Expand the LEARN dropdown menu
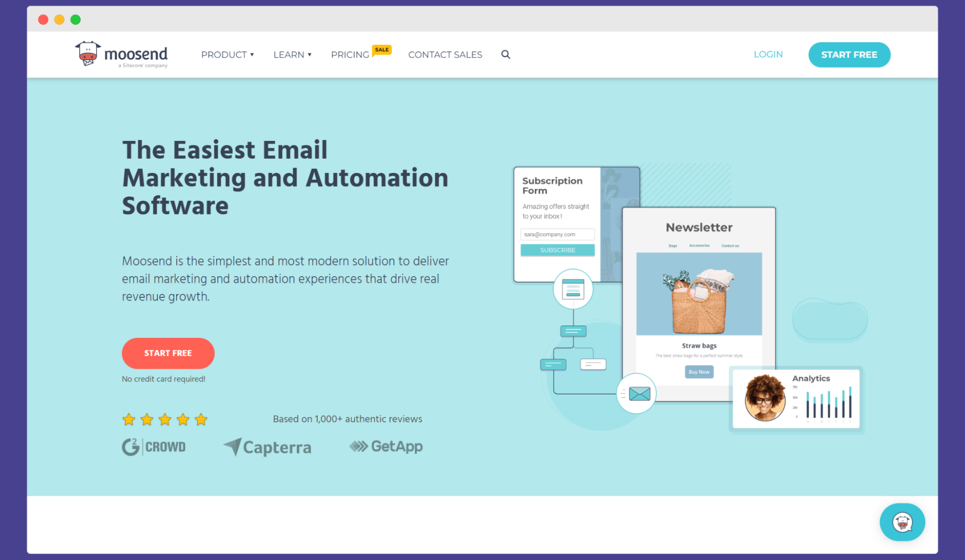Viewport: 965px width, 560px height. coord(293,55)
